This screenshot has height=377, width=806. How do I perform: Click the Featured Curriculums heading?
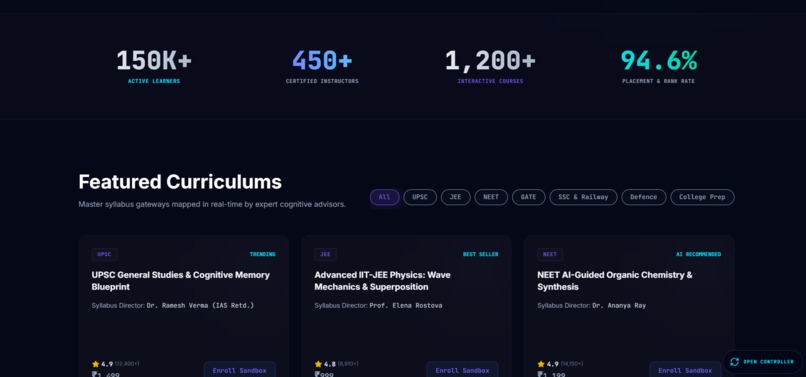pyautogui.click(x=180, y=182)
